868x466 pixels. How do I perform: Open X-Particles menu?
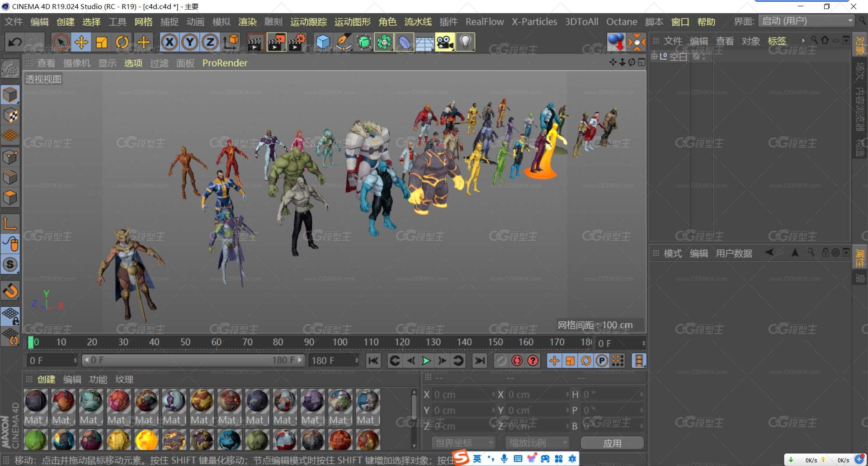point(534,22)
